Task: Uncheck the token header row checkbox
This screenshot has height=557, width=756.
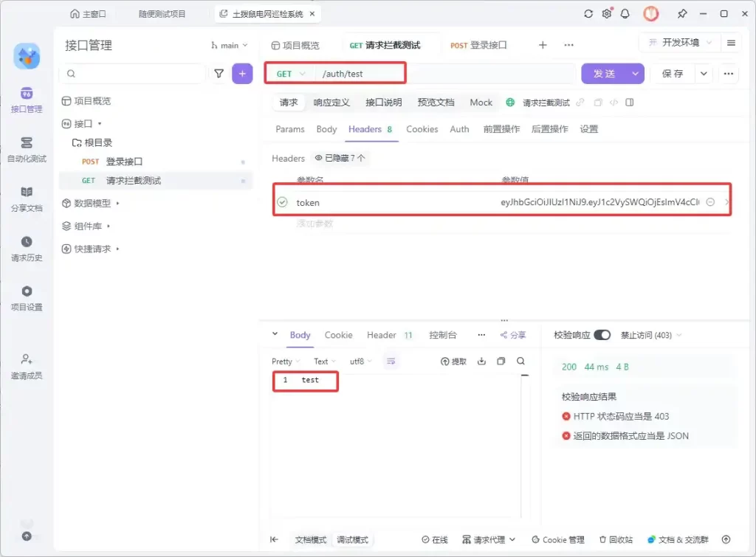Action: click(x=282, y=202)
